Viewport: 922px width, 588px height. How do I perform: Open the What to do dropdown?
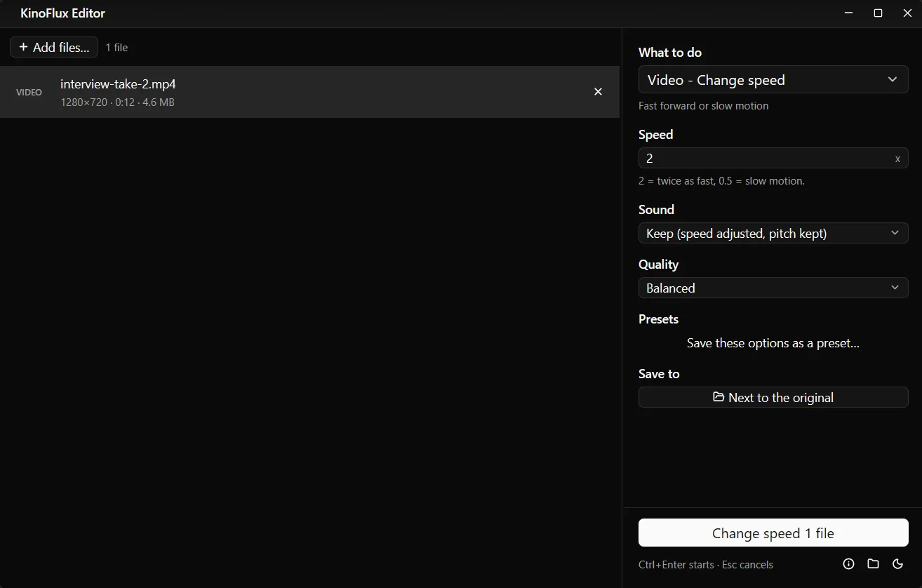pyautogui.click(x=773, y=80)
